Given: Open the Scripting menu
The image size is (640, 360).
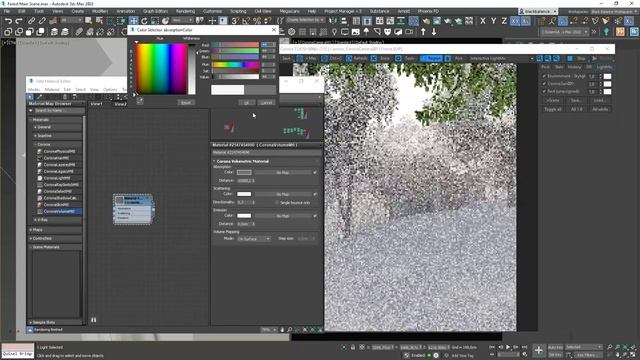Looking at the screenshot, I should 238,11.
